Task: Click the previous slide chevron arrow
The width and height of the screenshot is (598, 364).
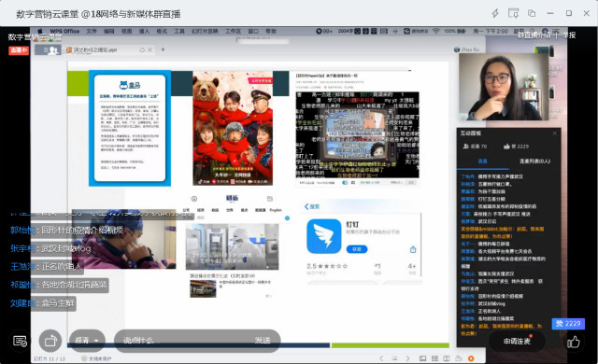Action: [x=381, y=358]
